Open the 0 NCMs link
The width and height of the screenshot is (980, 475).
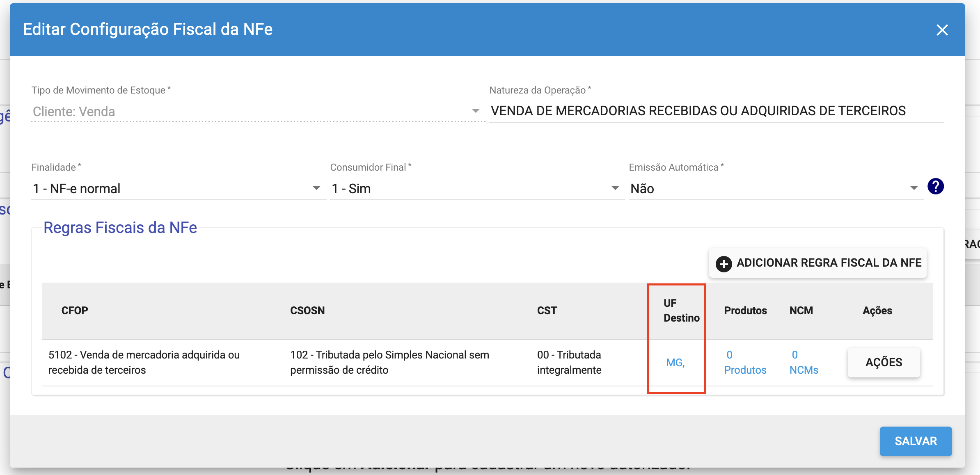click(804, 362)
